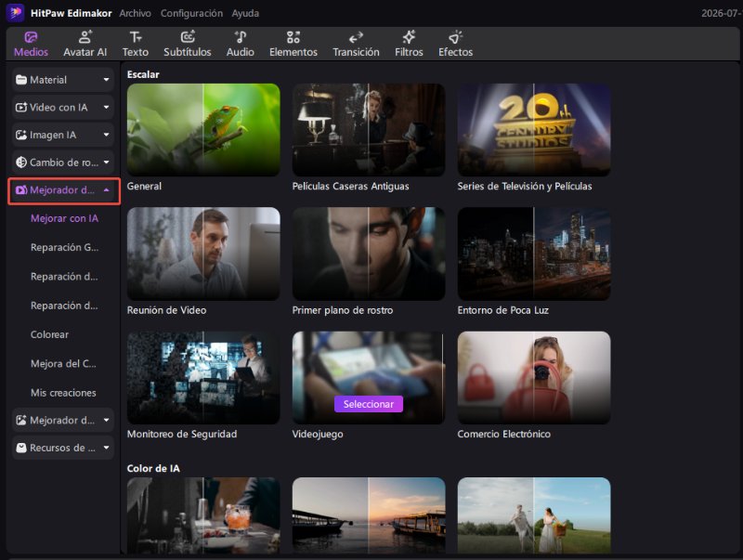The height and width of the screenshot is (560, 743).
Task: Open the Efectos icon
Action: point(455,37)
